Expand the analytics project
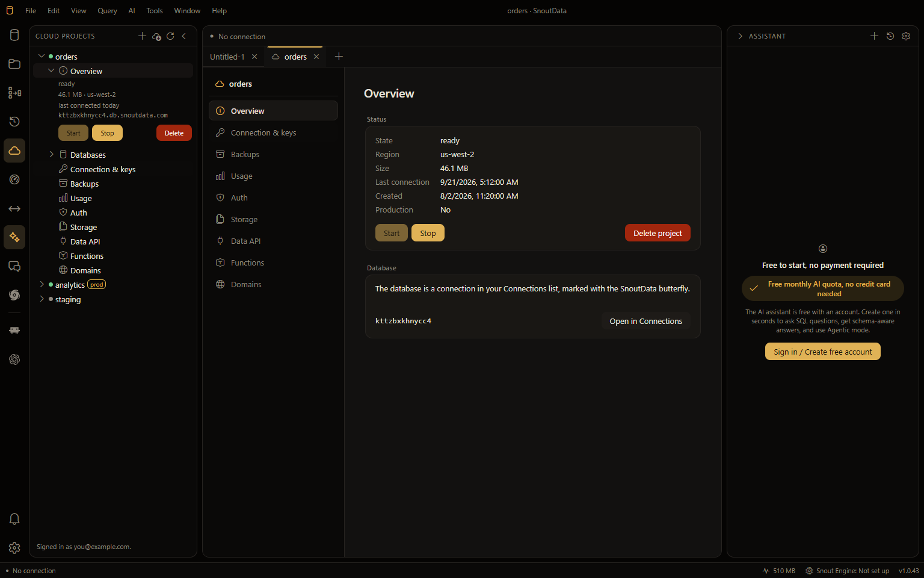924x578 pixels. tap(42, 285)
